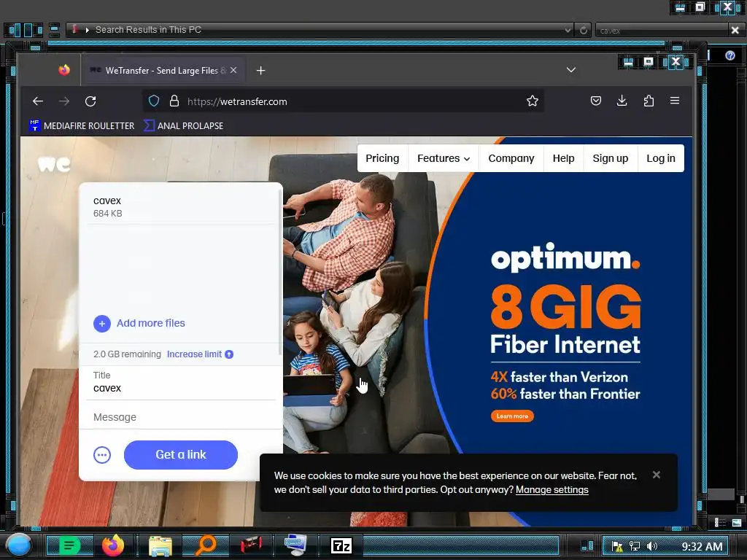
Task: Click the padlock site info icon
Action: point(174,101)
